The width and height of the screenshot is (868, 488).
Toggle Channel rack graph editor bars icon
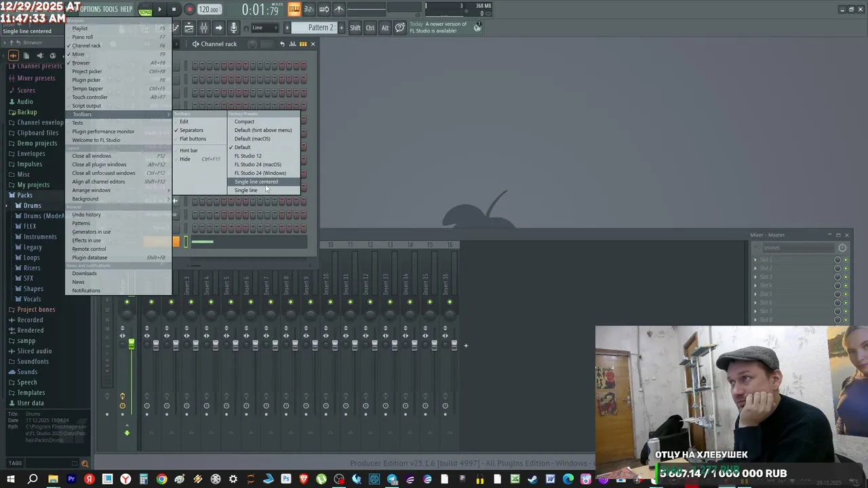coord(293,44)
